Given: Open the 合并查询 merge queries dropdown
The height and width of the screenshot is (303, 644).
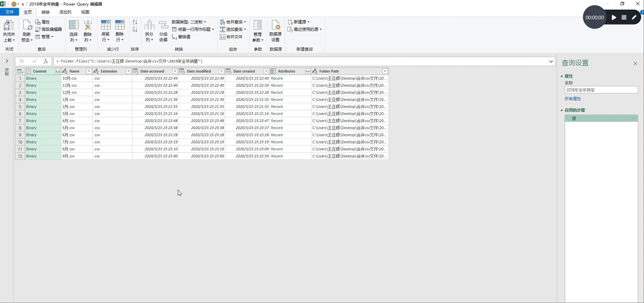Looking at the screenshot, I should coord(233,22).
